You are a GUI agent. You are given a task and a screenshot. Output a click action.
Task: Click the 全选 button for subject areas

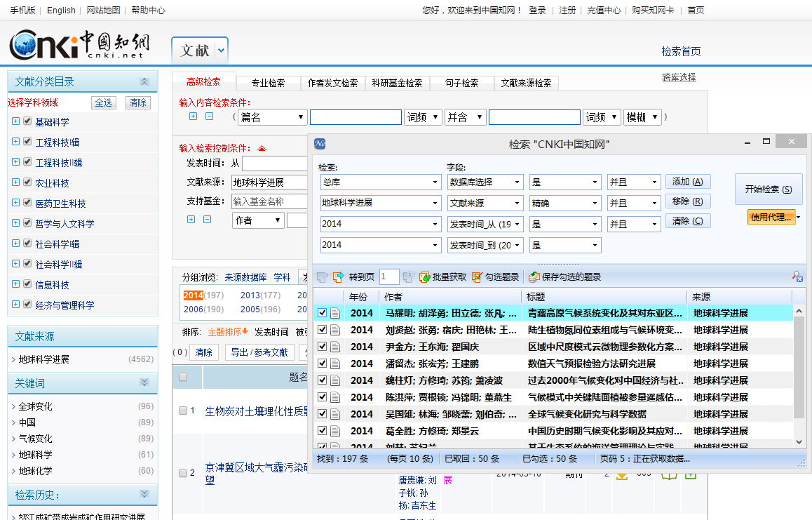(104, 102)
